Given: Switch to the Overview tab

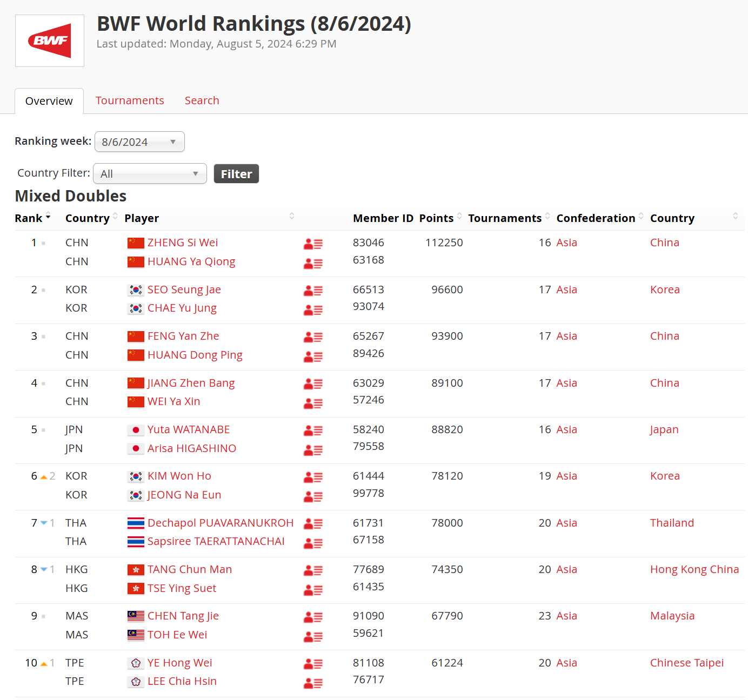Looking at the screenshot, I should coord(49,101).
